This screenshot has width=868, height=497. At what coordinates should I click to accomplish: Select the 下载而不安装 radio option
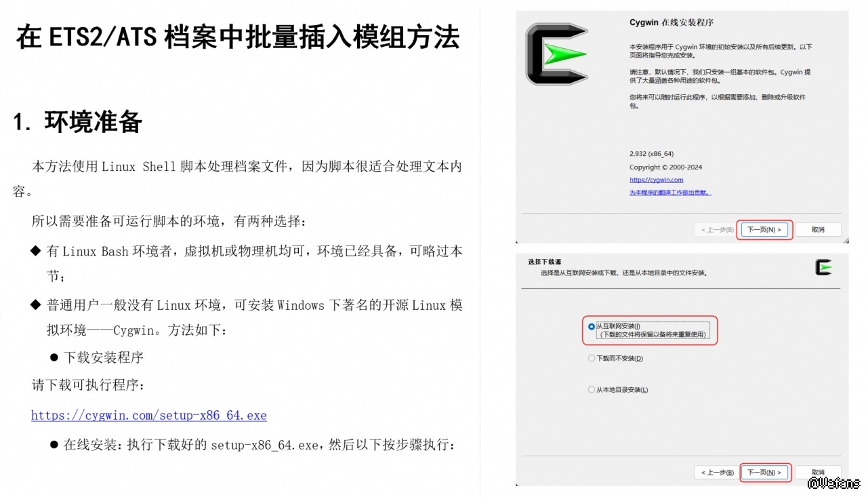pyautogui.click(x=592, y=358)
